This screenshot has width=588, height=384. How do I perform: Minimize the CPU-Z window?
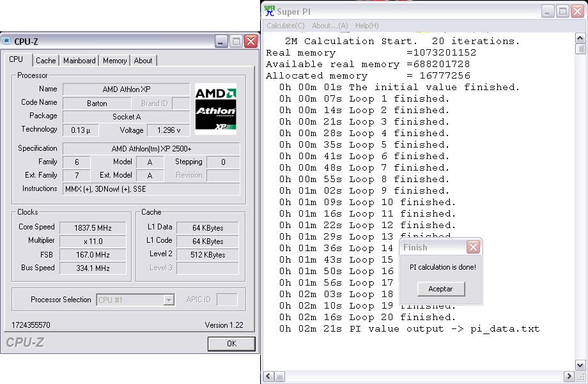click(x=221, y=41)
